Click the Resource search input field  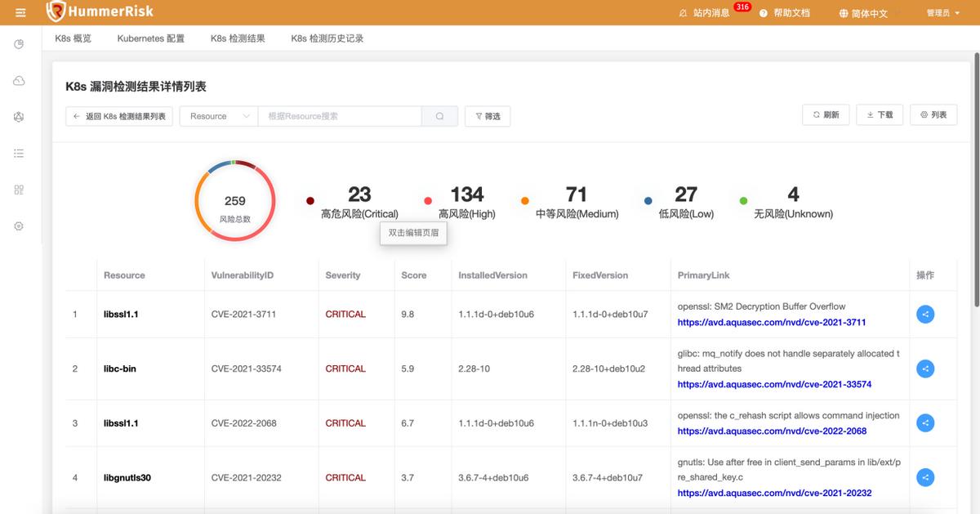339,116
